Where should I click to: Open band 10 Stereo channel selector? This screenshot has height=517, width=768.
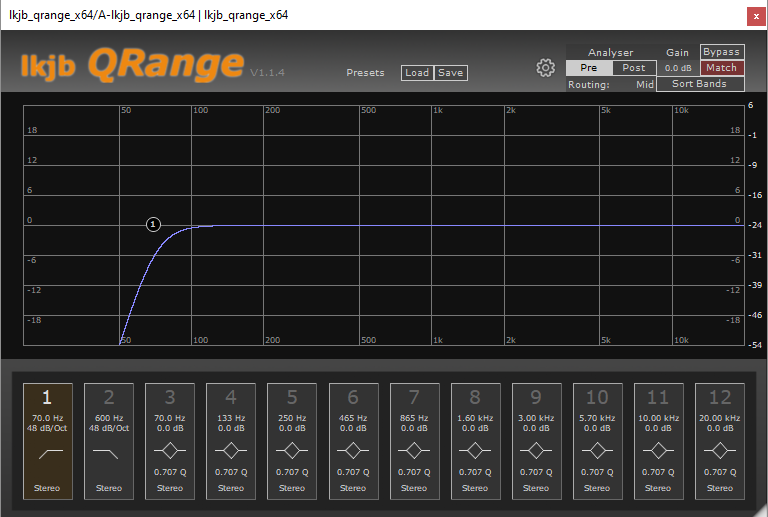pyautogui.click(x=597, y=488)
